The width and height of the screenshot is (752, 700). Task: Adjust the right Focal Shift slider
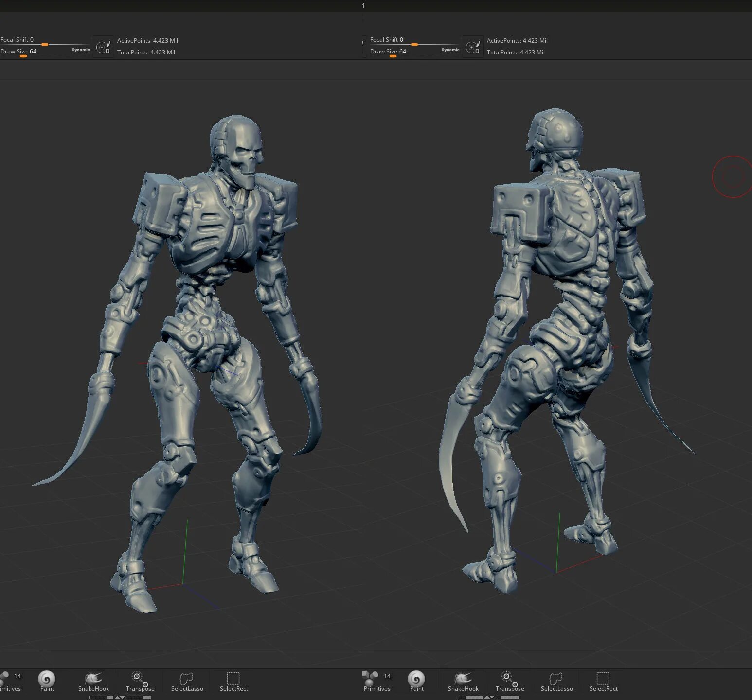414,41
